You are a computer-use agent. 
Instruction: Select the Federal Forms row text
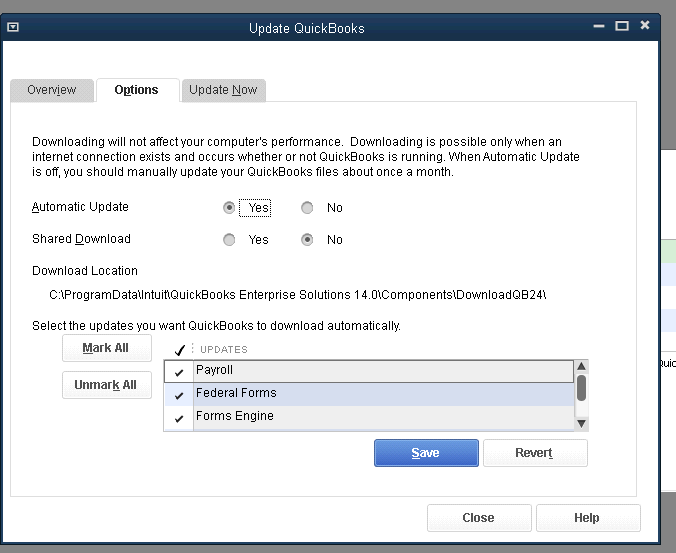pos(236,393)
